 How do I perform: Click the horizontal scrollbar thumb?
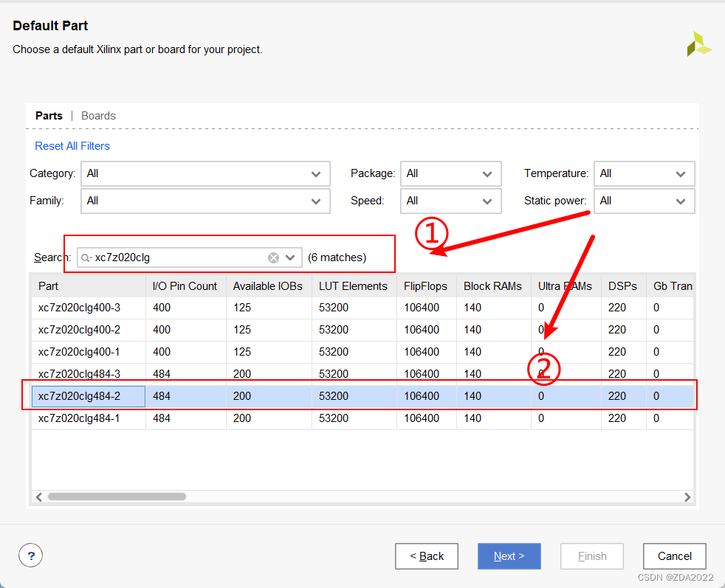click(x=117, y=497)
